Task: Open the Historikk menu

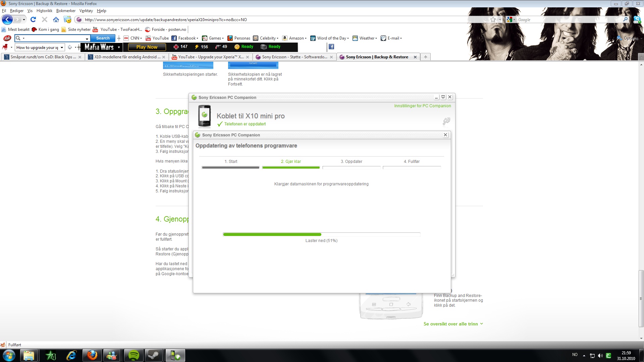Action: point(44,11)
